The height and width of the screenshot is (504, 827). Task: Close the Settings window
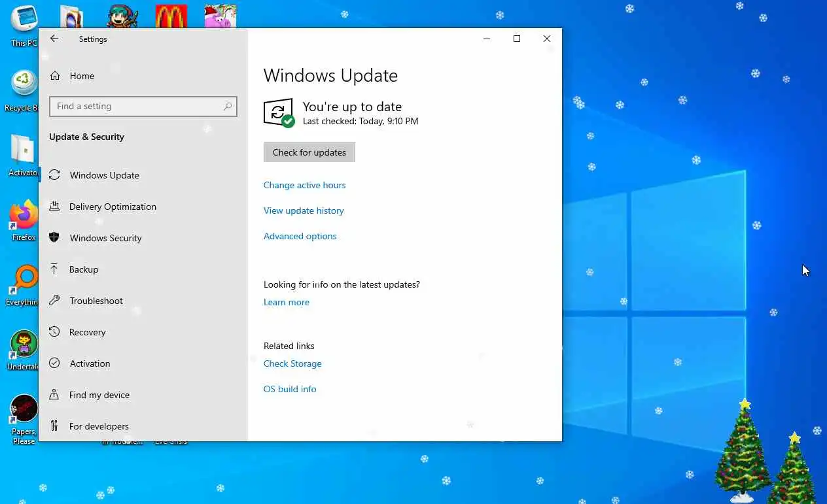(x=547, y=39)
